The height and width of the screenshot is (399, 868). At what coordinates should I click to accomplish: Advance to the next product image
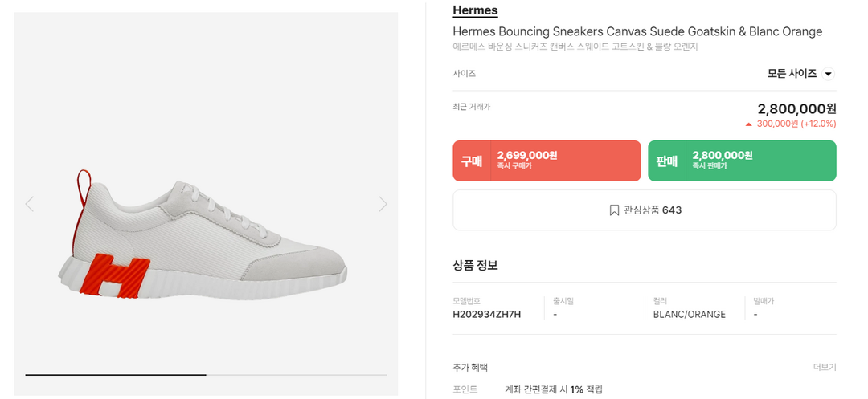pos(383,204)
